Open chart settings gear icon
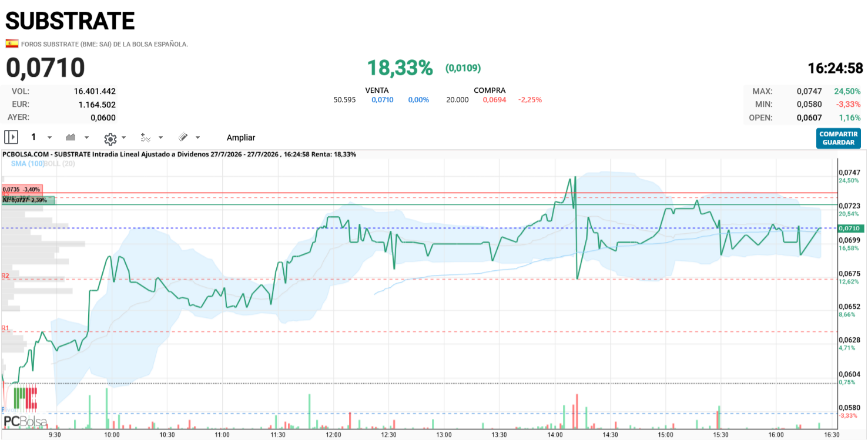The width and height of the screenshot is (868, 440). pos(110,139)
